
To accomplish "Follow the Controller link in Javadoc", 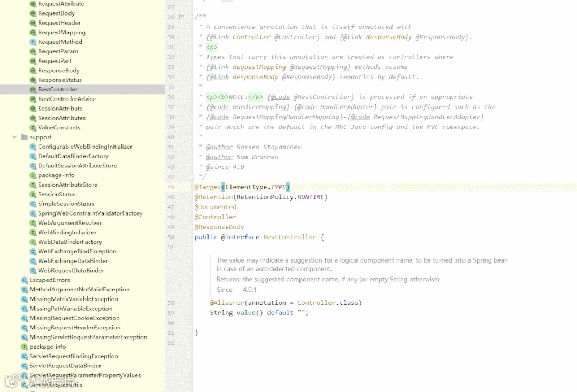I will coord(252,37).
